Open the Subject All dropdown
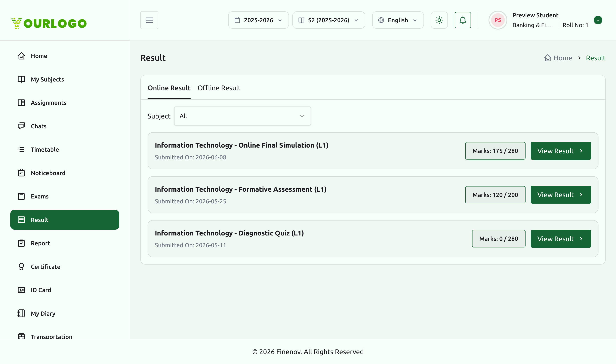 pyautogui.click(x=242, y=116)
